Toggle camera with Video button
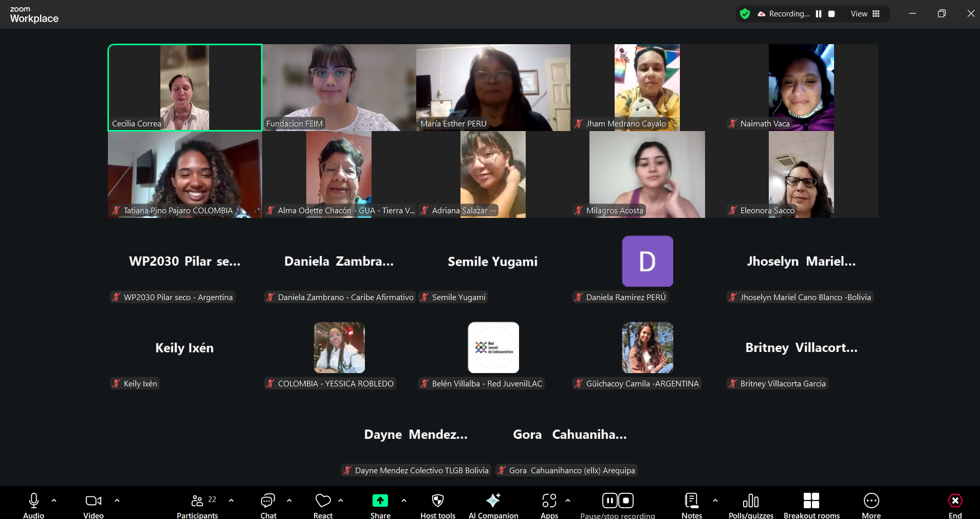This screenshot has width=980, height=519. click(x=93, y=501)
